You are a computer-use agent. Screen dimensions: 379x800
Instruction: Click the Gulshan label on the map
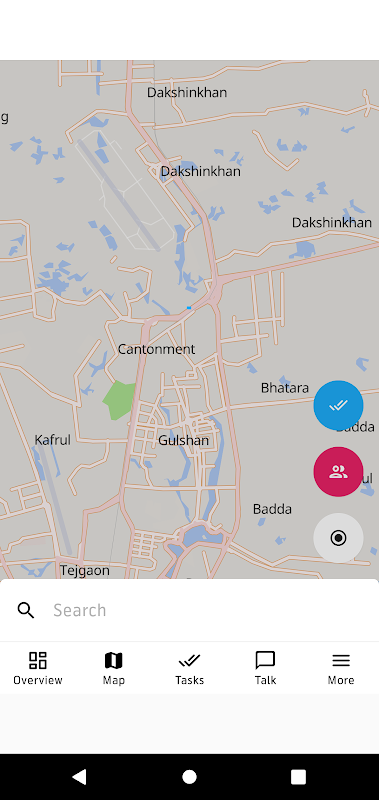tap(183, 440)
